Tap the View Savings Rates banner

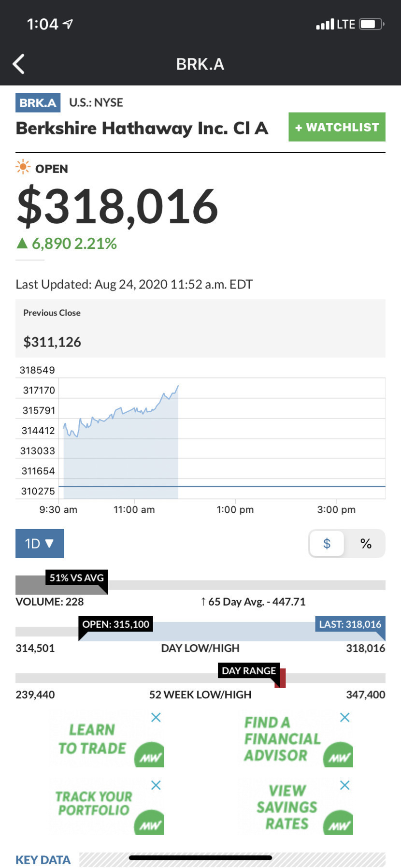pyautogui.click(x=287, y=807)
